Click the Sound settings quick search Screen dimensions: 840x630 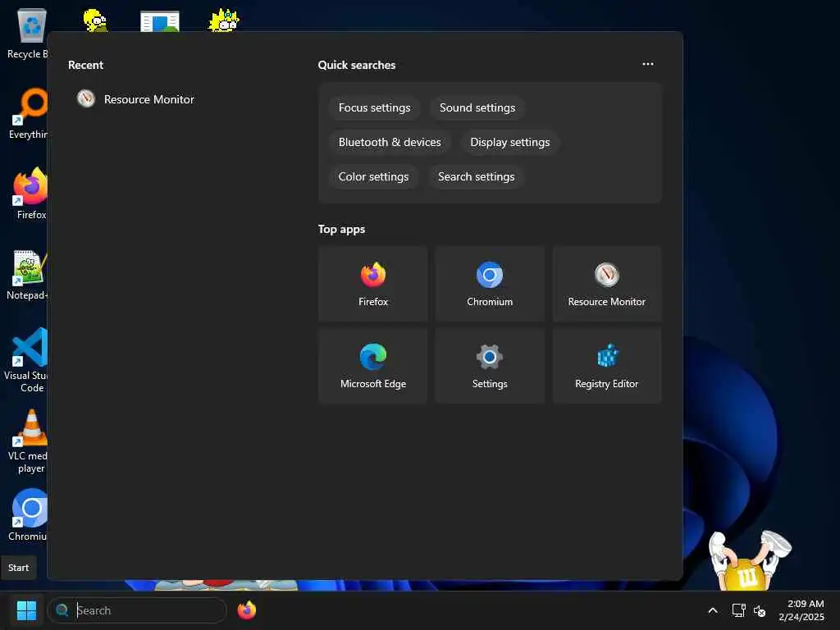(477, 107)
